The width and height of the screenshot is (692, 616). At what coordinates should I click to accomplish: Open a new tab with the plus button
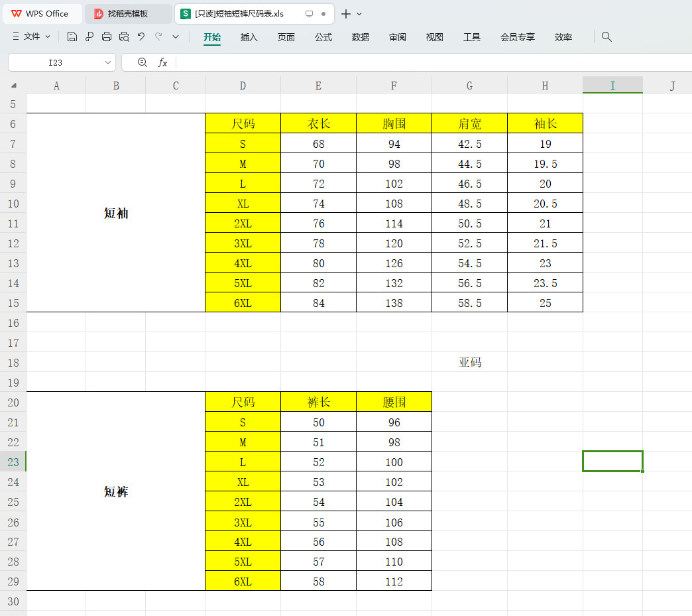[x=346, y=14]
